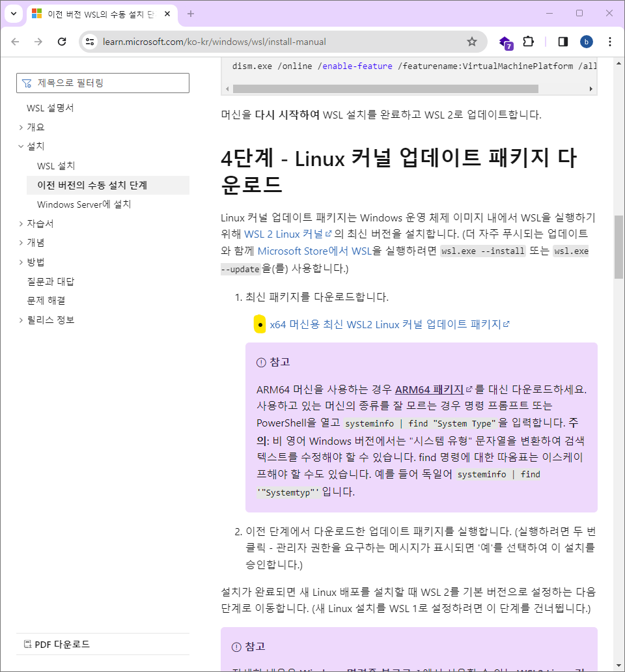Download x64 WSL2 Linux kernel update package

(x=389, y=324)
